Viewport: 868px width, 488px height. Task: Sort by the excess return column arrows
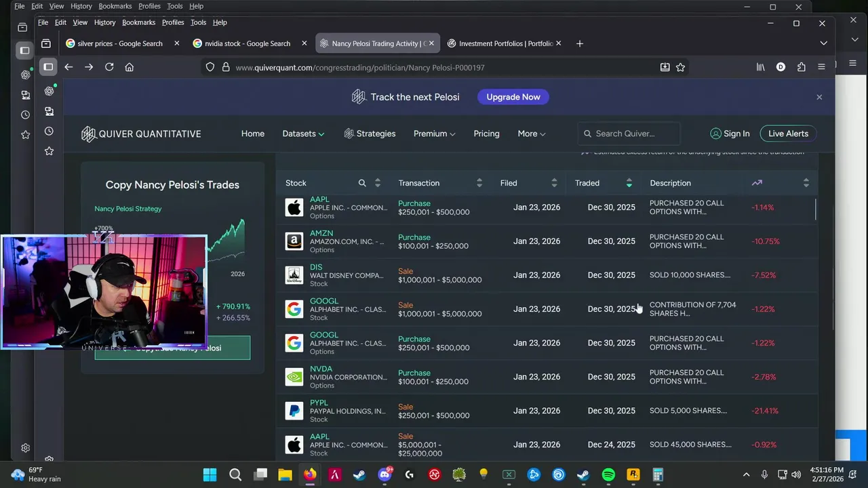click(806, 183)
